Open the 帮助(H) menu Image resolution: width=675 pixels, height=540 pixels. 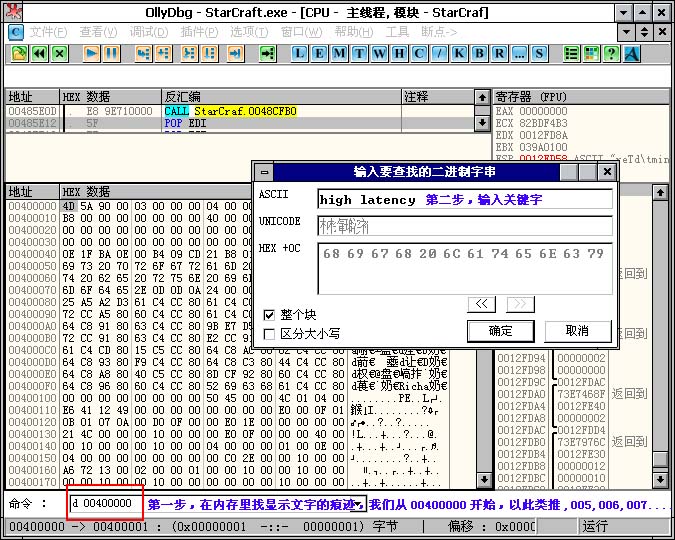click(x=354, y=32)
